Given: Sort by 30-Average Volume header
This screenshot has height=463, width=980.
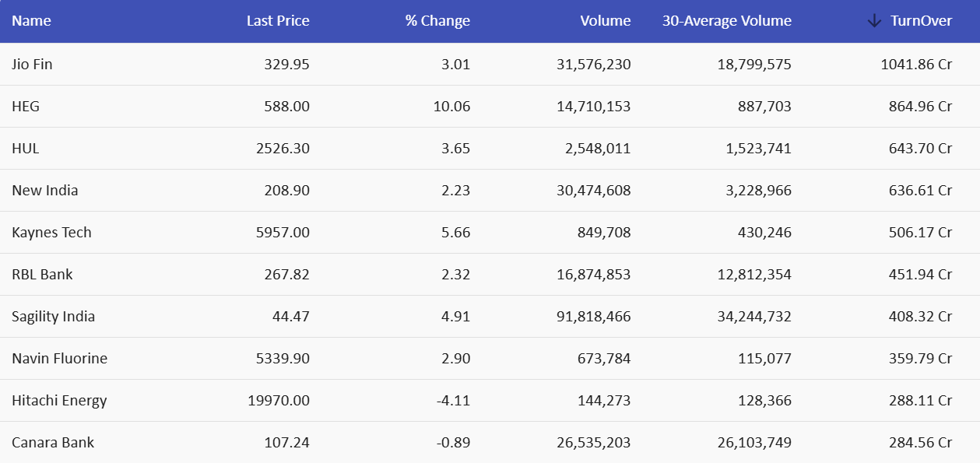Looking at the screenshot, I should 726,21.
